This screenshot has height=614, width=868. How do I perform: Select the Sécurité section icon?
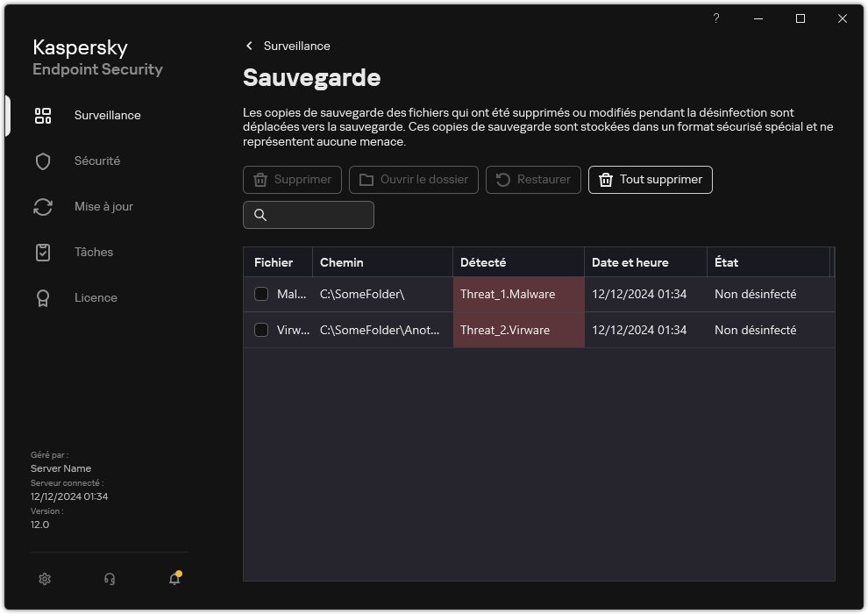43,161
